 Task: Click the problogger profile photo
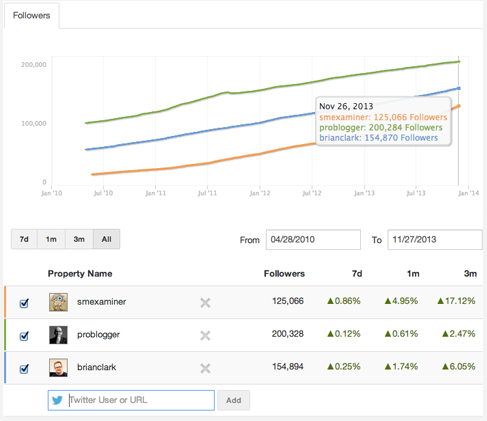pyautogui.click(x=58, y=335)
